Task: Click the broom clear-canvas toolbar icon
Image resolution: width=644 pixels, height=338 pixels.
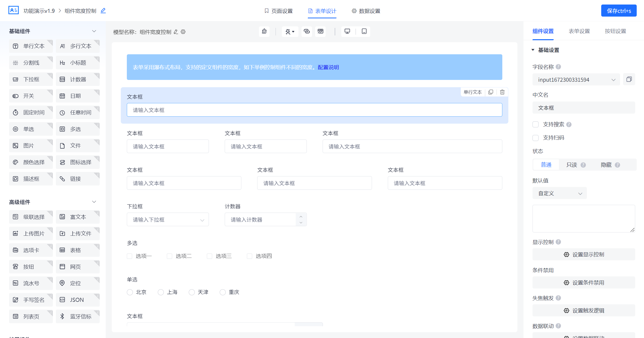Action: point(264,31)
